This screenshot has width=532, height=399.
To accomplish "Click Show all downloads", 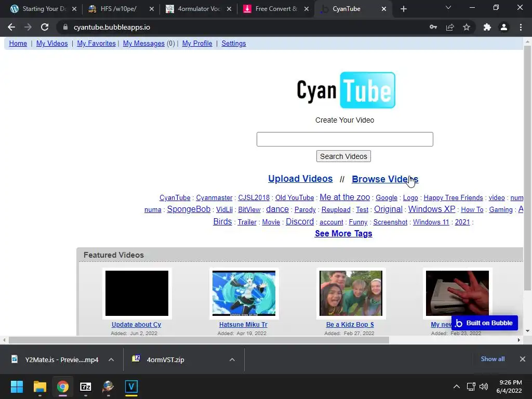I will pyautogui.click(x=493, y=359).
